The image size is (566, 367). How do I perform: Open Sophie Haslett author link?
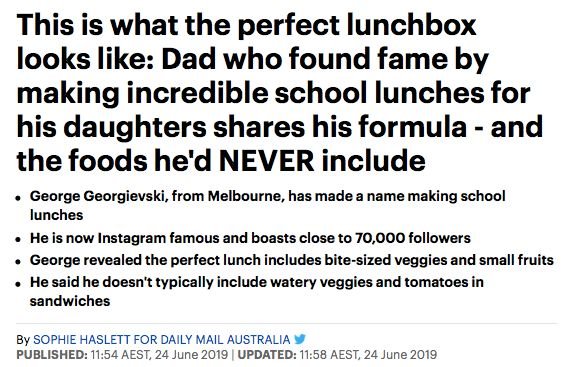pyautogui.click(x=162, y=340)
